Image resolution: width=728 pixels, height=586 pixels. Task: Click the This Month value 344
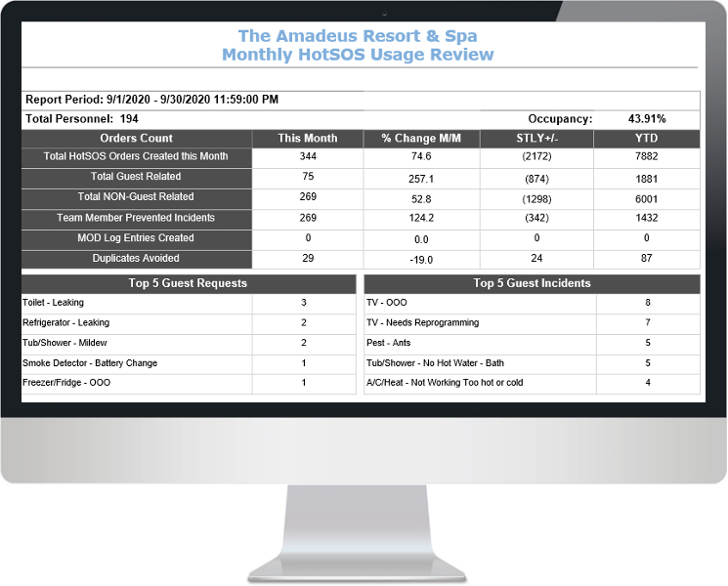click(308, 156)
